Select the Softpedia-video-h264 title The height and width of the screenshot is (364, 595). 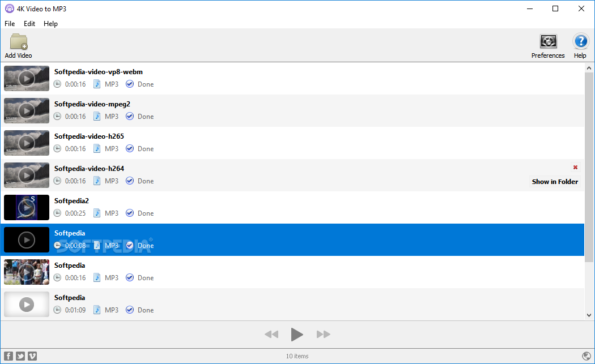coord(89,168)
